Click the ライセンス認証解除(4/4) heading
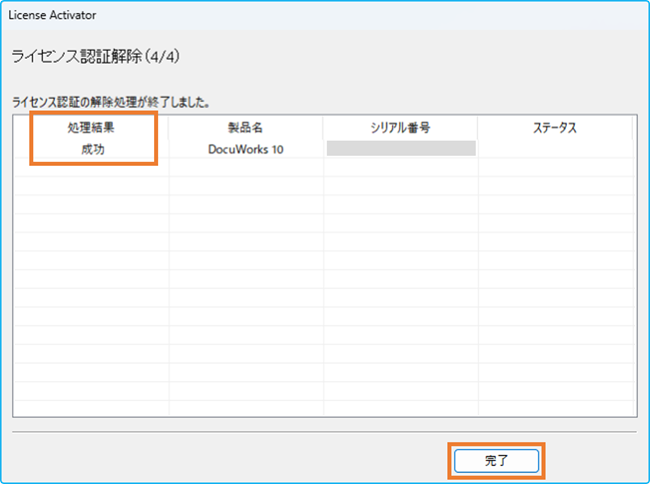 click(96, 56)
